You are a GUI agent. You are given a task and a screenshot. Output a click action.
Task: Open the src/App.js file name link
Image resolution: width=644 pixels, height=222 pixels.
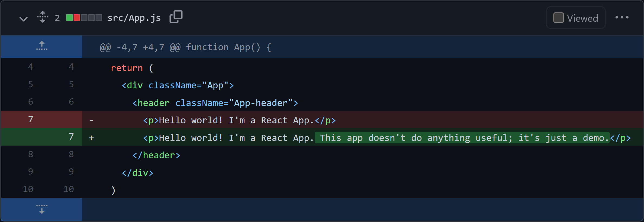coord(134,18)
